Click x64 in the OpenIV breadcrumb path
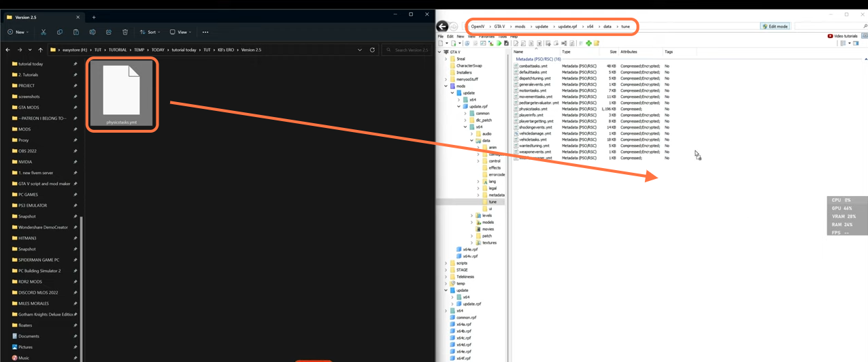Viewport: 868px width, 362px height. [x=590, y=27]
